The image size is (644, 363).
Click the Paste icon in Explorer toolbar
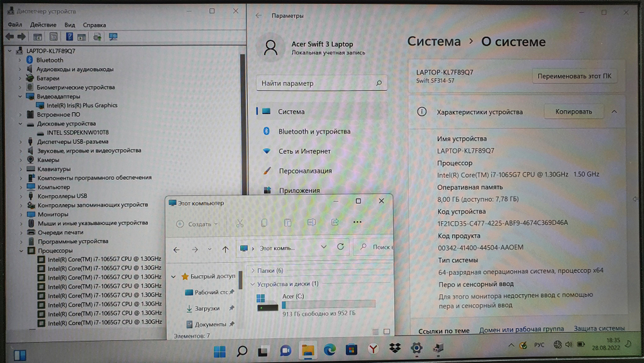[x=287, y=223]
